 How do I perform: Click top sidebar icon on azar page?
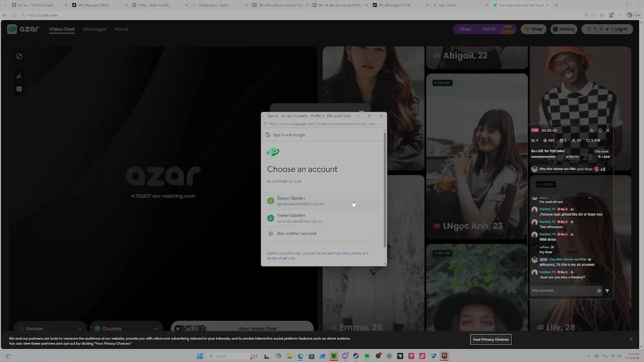point(19,56)
